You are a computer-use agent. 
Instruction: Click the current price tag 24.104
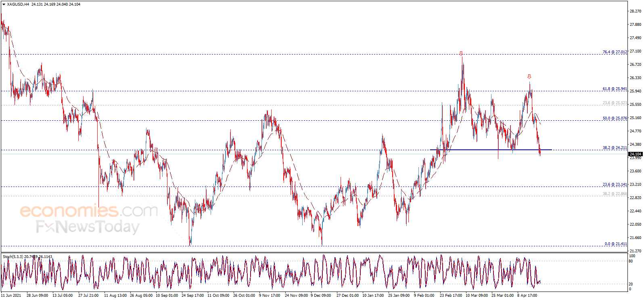(x=635, y=154)
